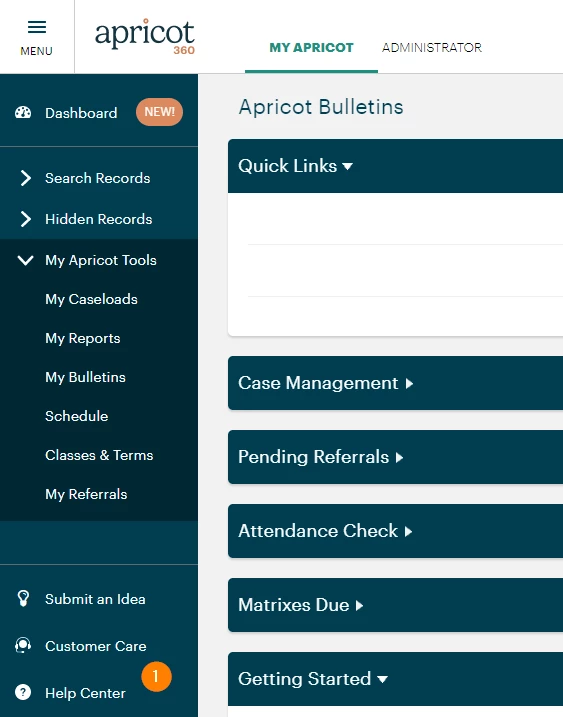Click the Attendance Check header text
Viewport: 563px width, 717px height.
tap(318, 531)
